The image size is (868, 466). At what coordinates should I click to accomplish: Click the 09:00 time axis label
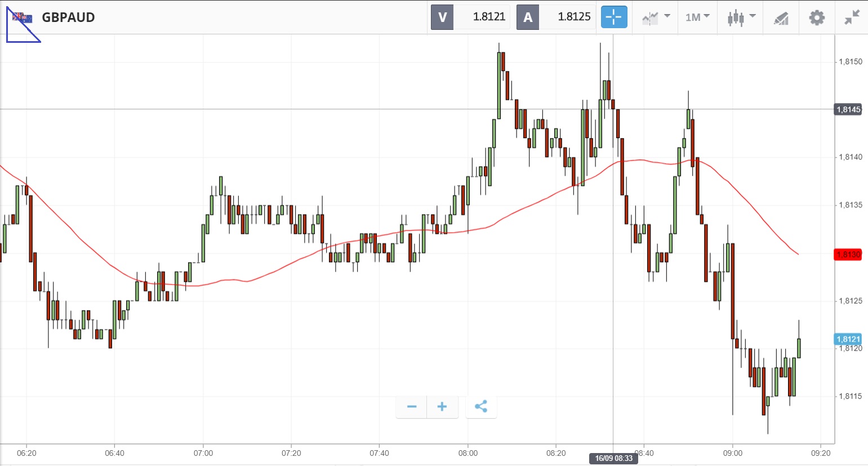(732, 453)
